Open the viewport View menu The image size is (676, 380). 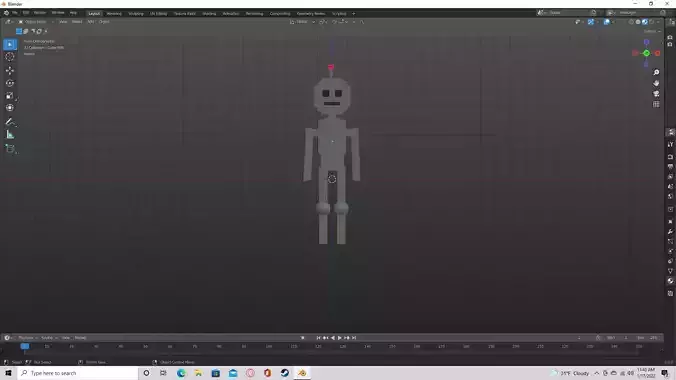tap(63, 22)
